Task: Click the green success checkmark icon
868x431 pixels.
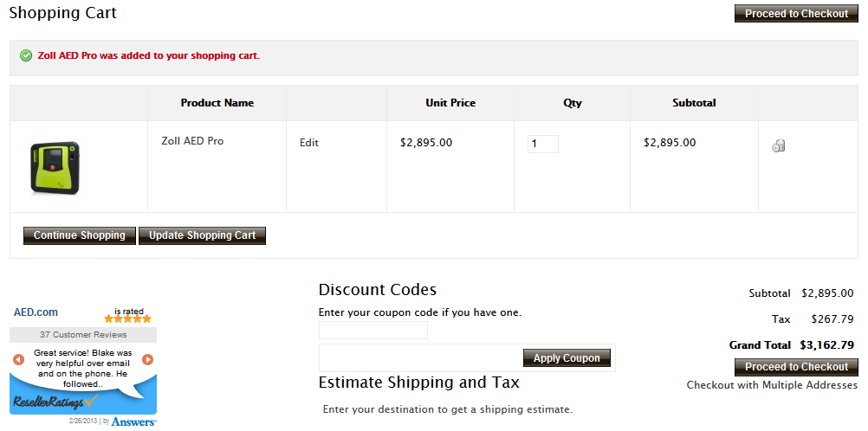Action: pos(26,55)
